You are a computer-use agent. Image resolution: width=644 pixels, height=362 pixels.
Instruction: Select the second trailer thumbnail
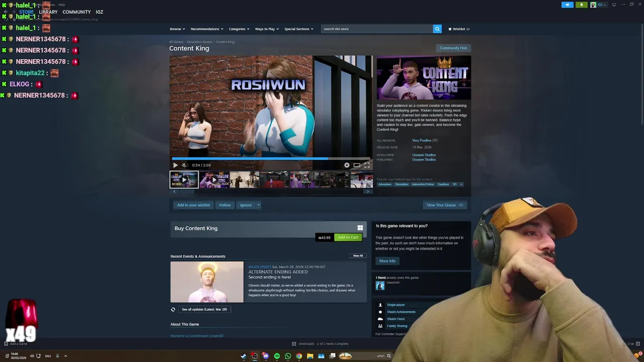tap(214, 179)
